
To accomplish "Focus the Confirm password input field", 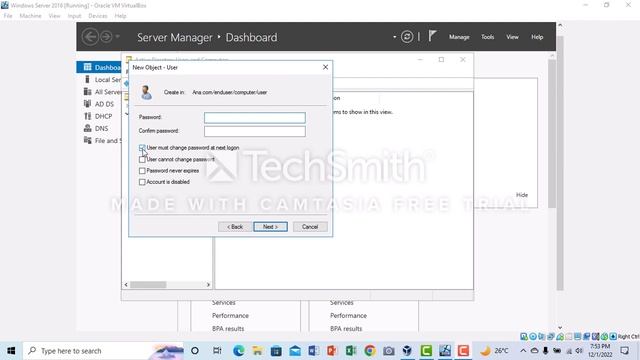I will tap(255, 131).
